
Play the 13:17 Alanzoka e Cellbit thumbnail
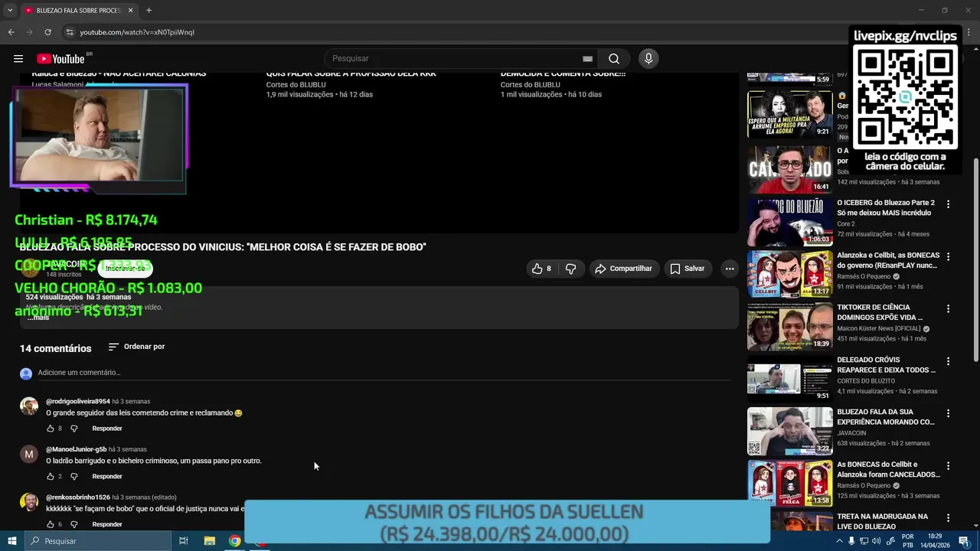pyautogui.click(x=789, y=274)
